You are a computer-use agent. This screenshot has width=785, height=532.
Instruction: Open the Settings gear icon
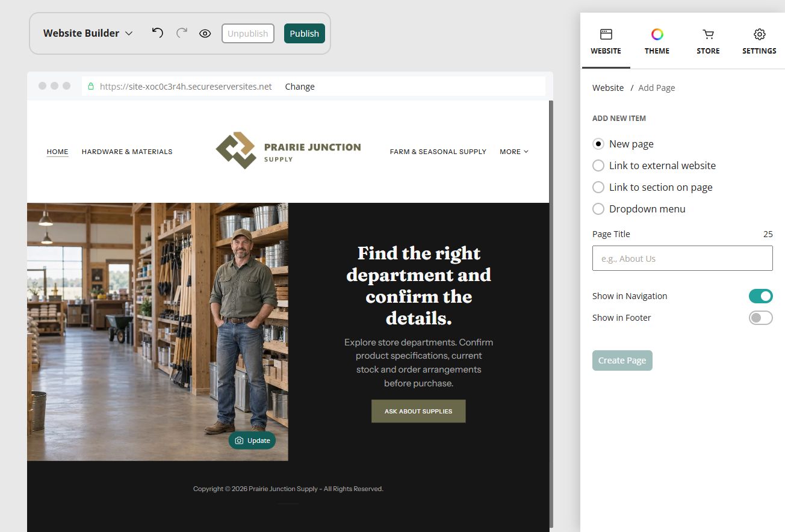point(759,34)
